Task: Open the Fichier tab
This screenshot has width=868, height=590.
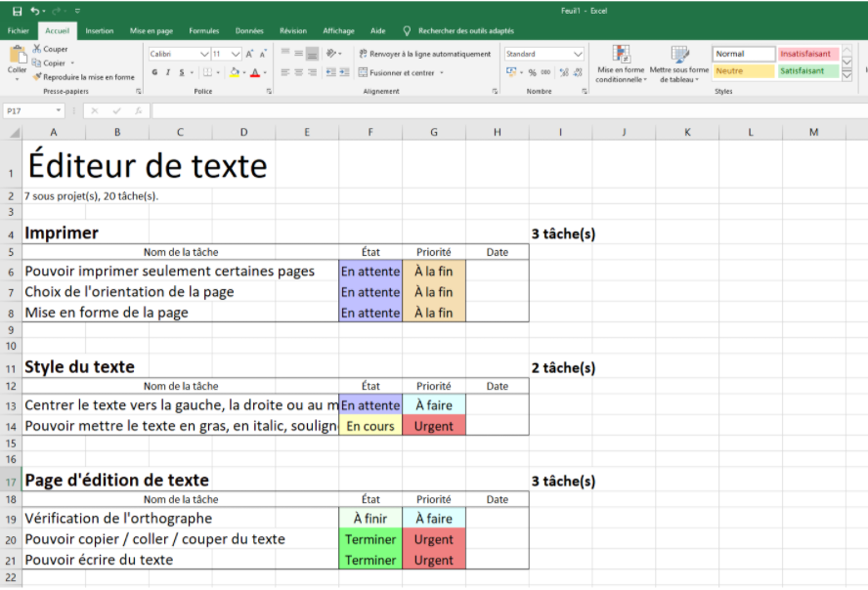Action: pyautogui.click(x=18, y=31)
